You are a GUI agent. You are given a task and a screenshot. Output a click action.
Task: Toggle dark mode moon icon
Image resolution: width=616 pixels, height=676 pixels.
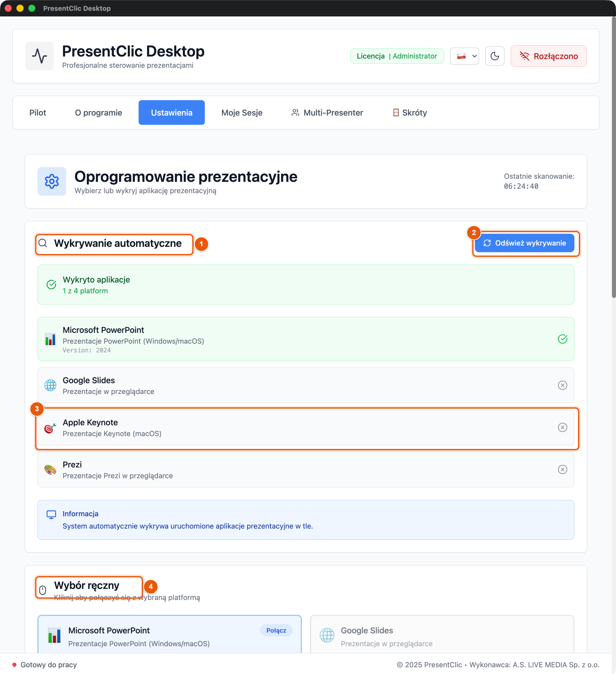[495, 56]
